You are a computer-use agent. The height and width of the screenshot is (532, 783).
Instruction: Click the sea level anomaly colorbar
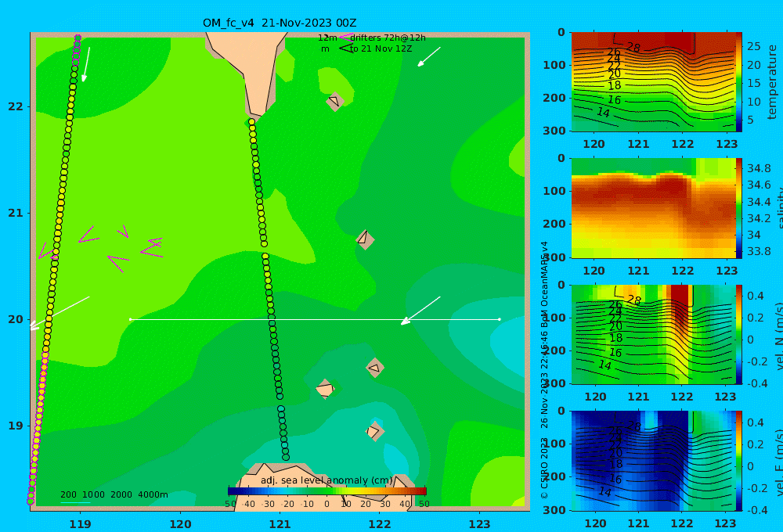pos(327,491)
